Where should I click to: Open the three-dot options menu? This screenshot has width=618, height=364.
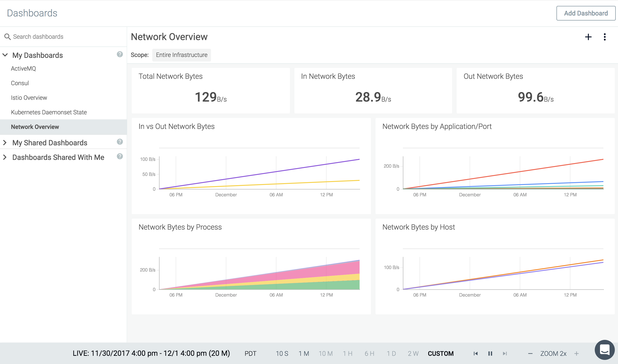pos(605,37)
